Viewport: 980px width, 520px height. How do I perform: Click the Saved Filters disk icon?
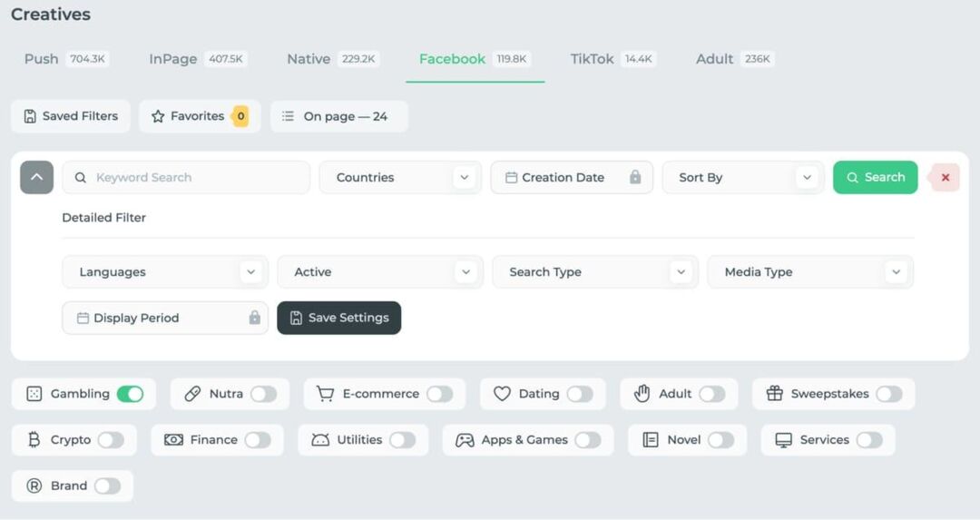tap(30, 116)
